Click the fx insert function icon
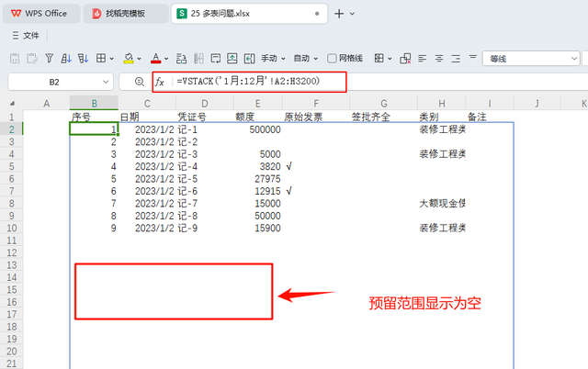Screen dimensions: 588x369 (x=160, y=82)
